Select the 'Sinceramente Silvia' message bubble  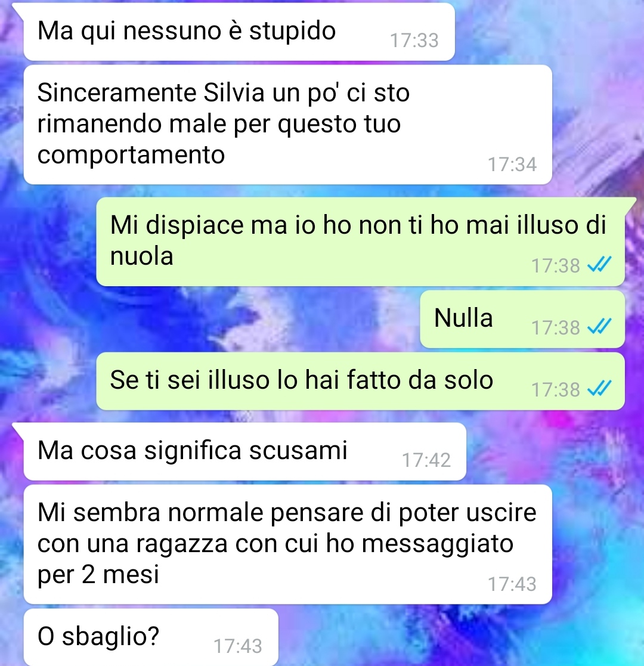click(287, 125)
